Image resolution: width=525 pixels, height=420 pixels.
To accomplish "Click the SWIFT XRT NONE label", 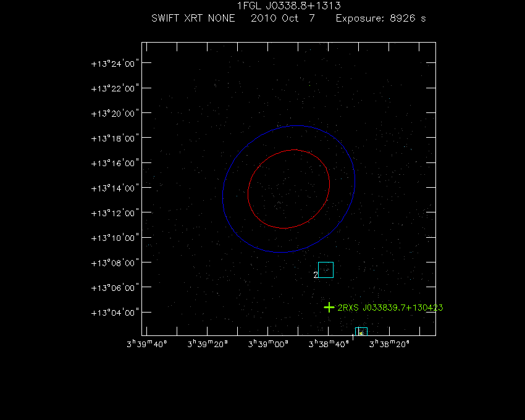I will 193,18.
